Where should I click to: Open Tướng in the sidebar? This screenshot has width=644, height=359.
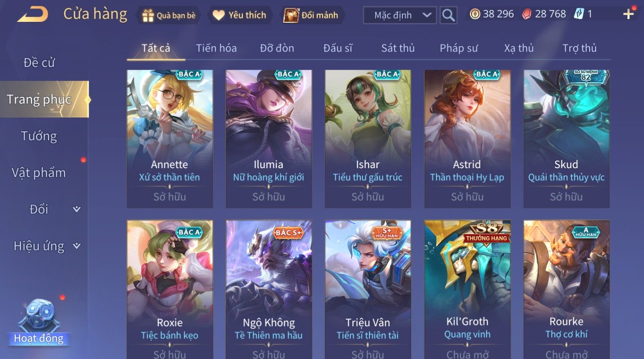coord(39,136)
